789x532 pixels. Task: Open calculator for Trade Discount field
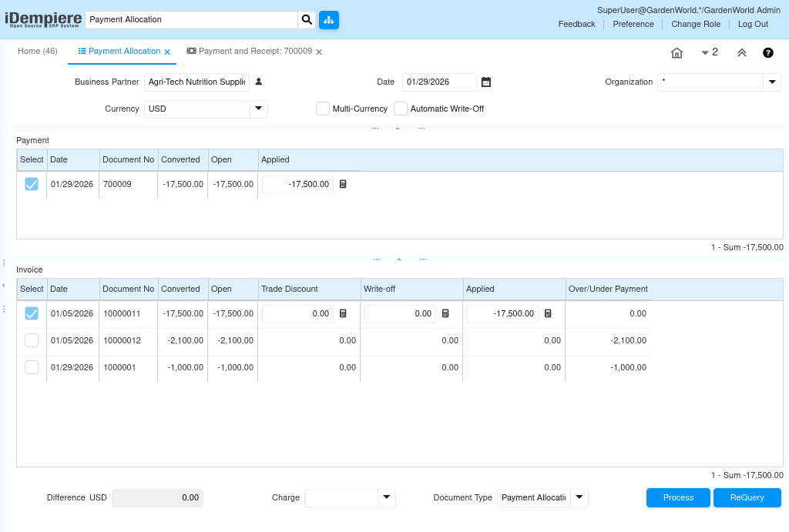click(x=344, y=314)
